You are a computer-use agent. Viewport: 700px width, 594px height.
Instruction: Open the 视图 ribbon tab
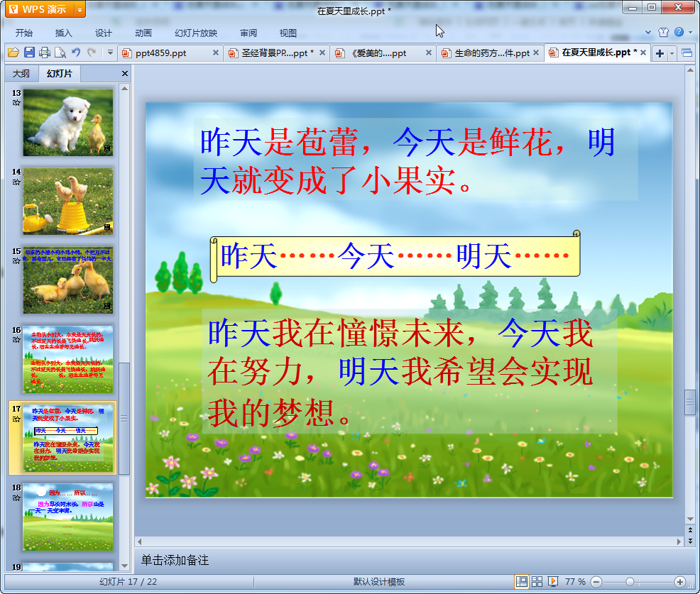(x=288, y=33)
